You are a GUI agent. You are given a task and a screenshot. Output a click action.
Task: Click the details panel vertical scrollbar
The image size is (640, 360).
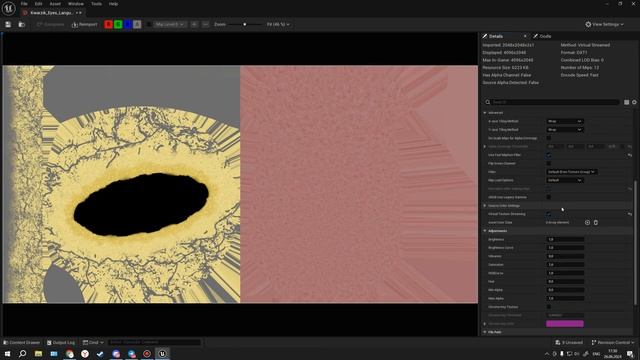pos(635,243)
